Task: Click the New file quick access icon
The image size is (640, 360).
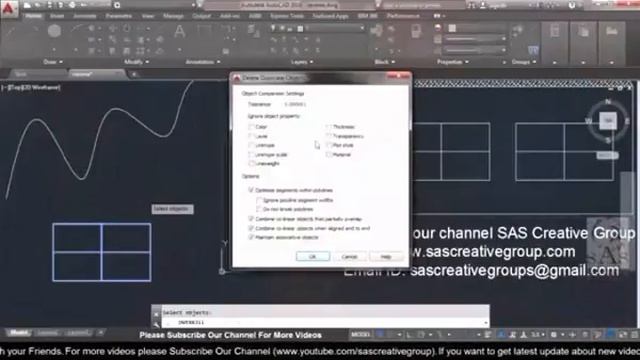Action: click(27, 5)
